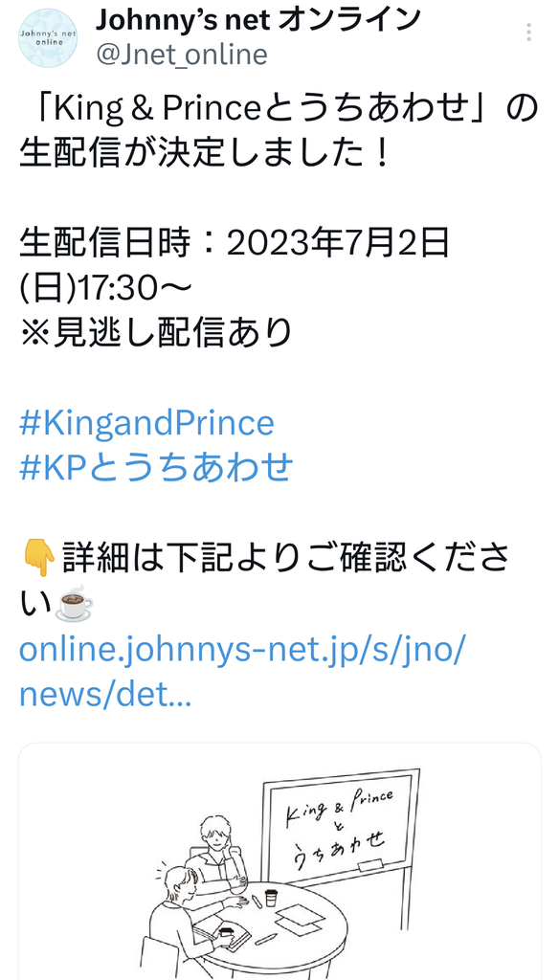Click the whiteboard reading King & Prince
The height and width of the screenshot is (980, 559).
pyautogui.click(x=341, y=826)
